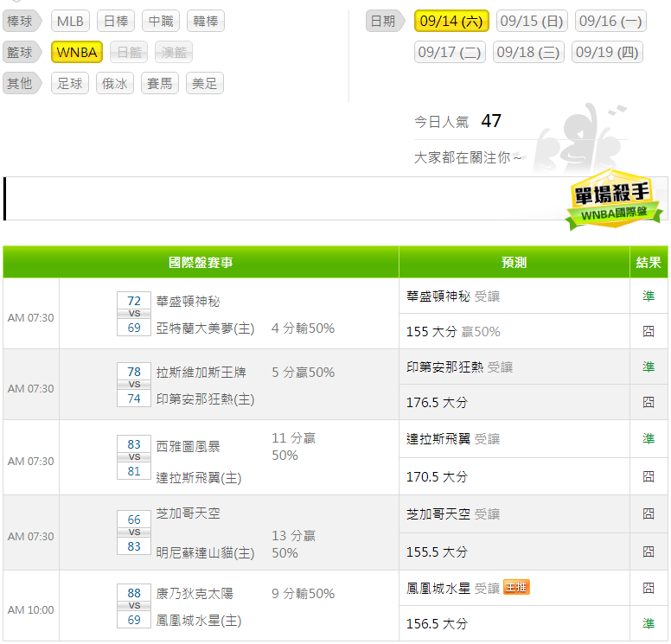The width and height of the screenshot is (671, 644).
Task: Pick date 09/14 (六)
Action: (451, 22)
